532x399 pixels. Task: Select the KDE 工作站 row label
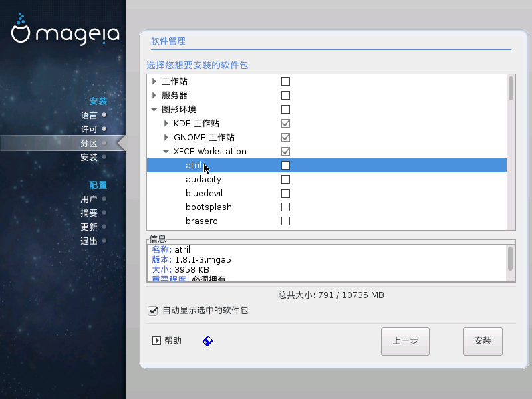pos(196,124)
